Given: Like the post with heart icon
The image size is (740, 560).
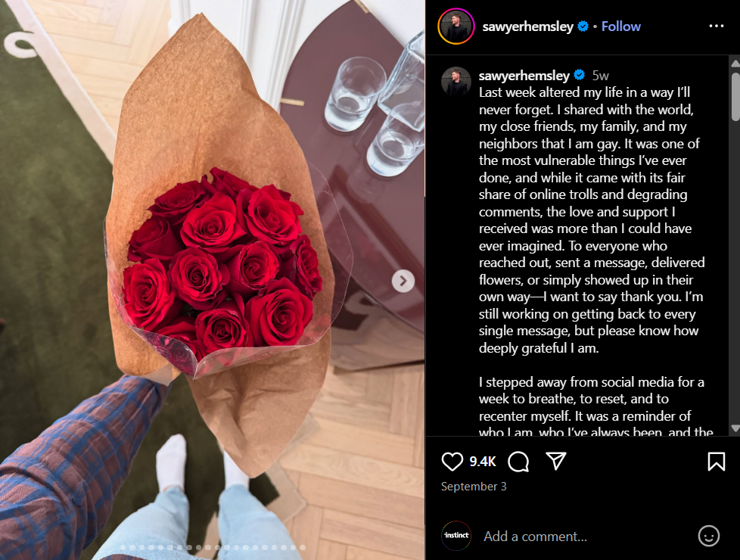Looking at the screenshot, I should [x=452, y=462].
